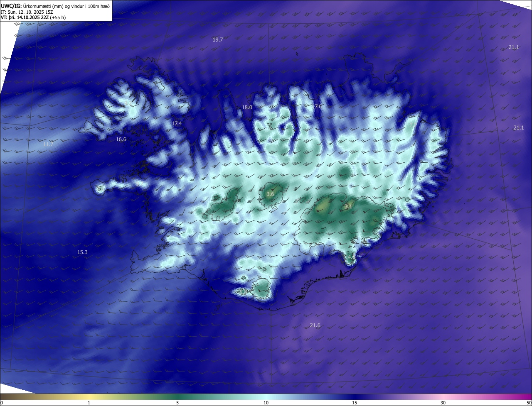Click the colorbar tick label '1'
532x406 pixels.
(89, 403)
